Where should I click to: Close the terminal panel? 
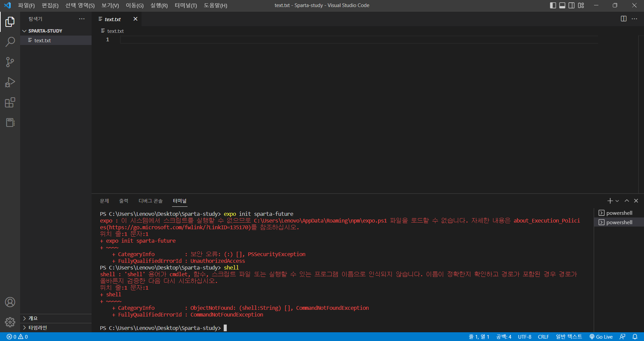click(x=636, y=201)
